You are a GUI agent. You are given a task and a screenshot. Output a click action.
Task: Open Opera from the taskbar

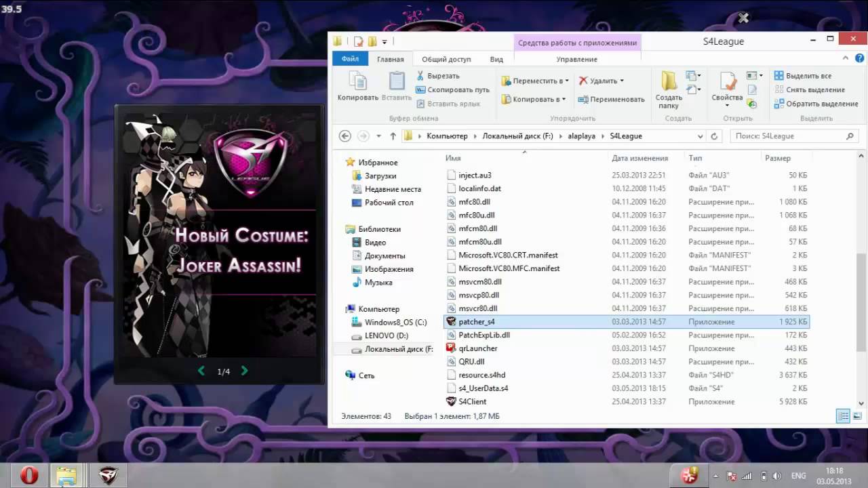tap(29, 475)
